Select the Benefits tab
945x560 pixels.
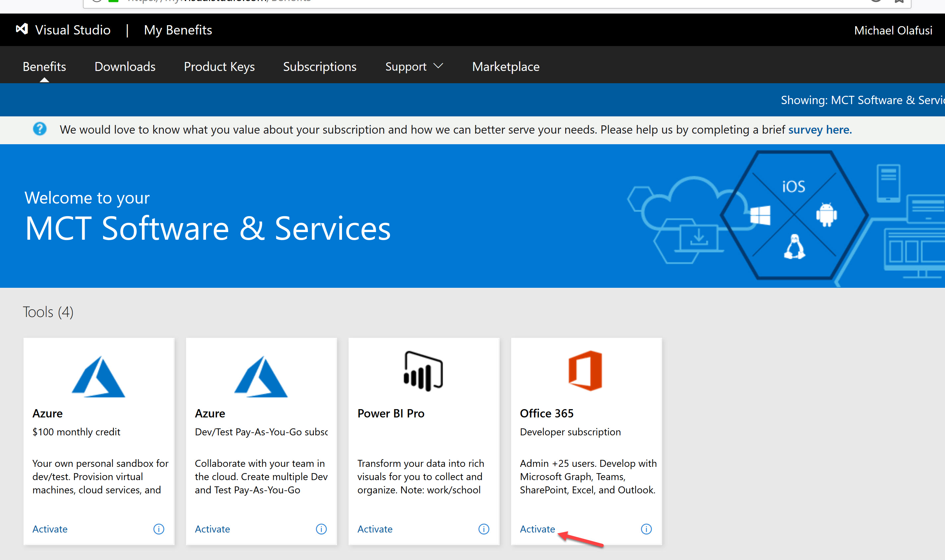(x=45, y=66)
